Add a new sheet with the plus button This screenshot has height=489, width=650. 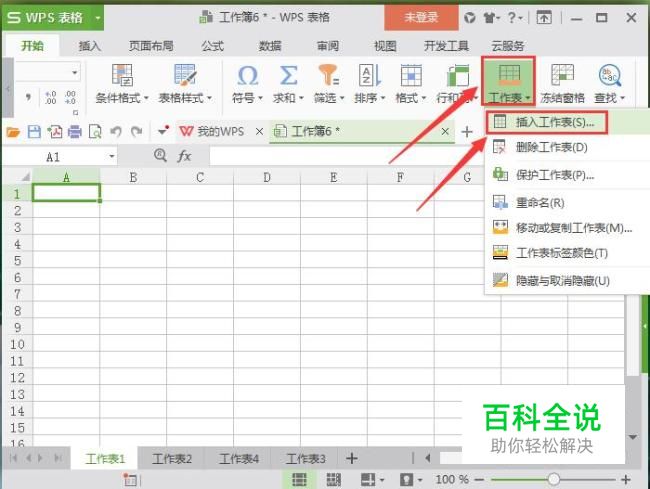pyautogui.click(x=352, y=458)
